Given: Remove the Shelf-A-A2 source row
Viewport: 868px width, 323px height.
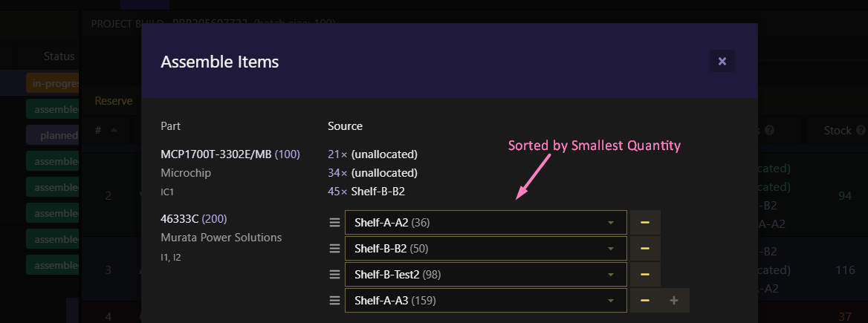Looking at the screenshot, I should coord(645,222).
